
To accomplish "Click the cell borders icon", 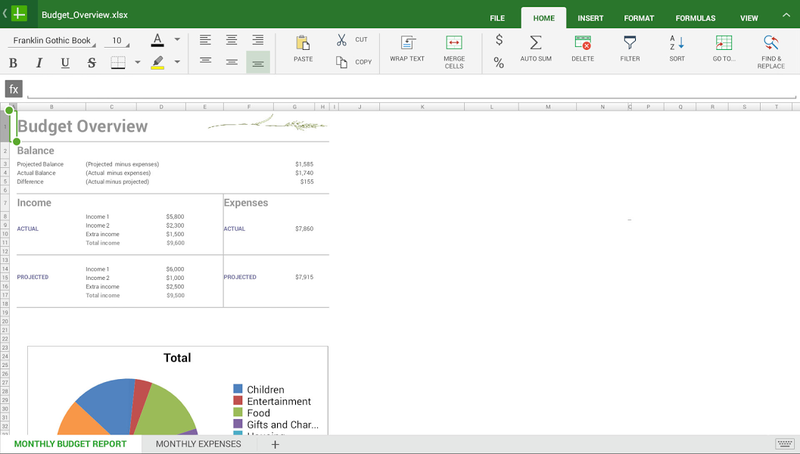I will 118,63.
